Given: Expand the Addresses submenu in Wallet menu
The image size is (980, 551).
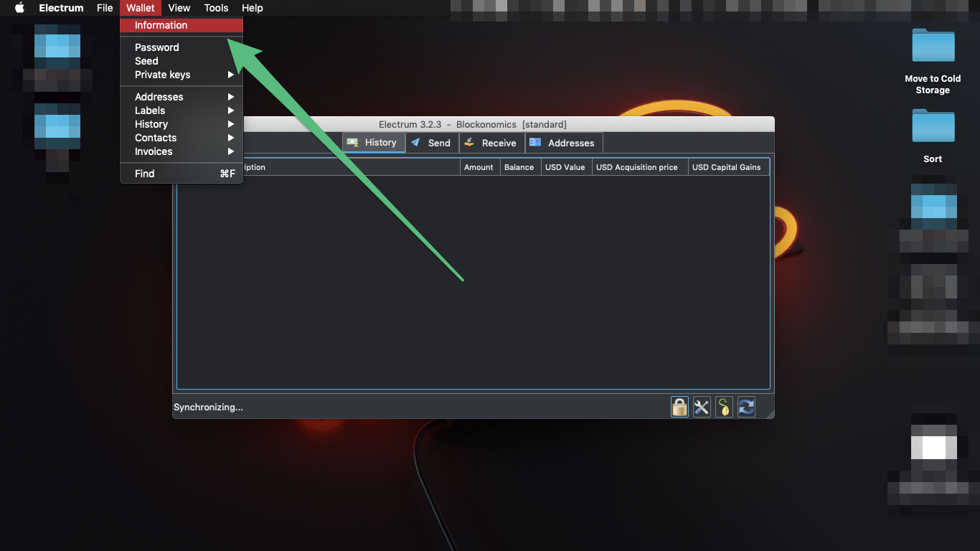Looking at the screenshot, I should click(x=182, y=97).
